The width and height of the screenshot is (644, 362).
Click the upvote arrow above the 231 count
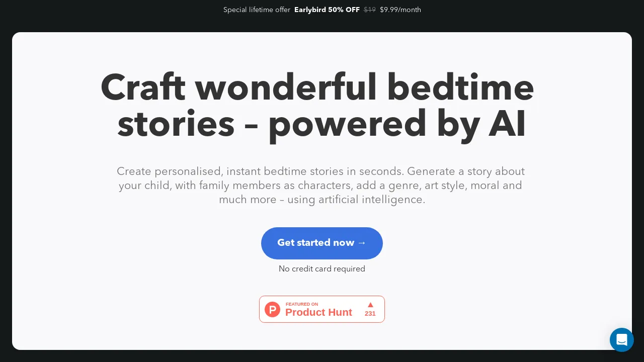[370, 305]
